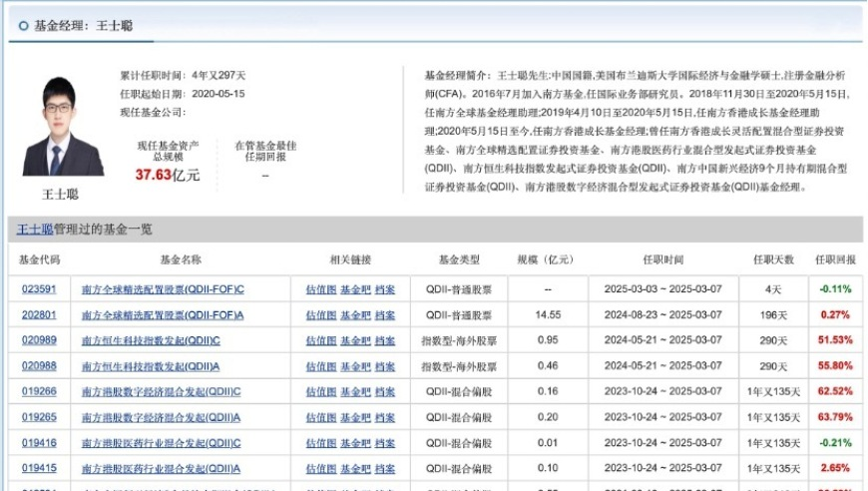Open 南方恒生科技指数发起(QDII)C fund page
The width and height of the screenshot is (868, 491).
click(x=151, y=340)
